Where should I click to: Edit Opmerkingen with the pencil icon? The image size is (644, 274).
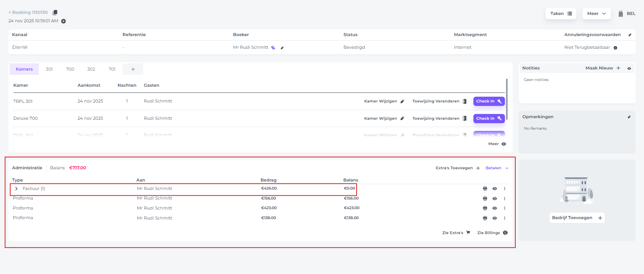click(x=629, y=117)
